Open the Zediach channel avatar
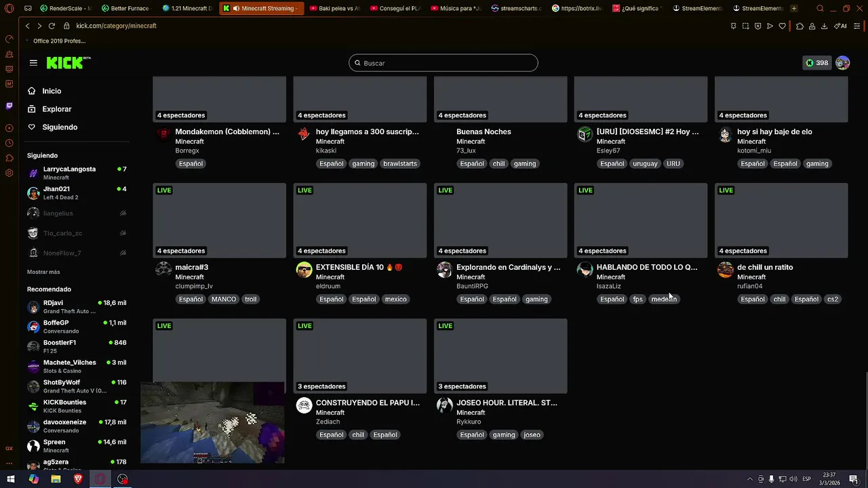This screenshot has width=868, height=488. [304, 405]
